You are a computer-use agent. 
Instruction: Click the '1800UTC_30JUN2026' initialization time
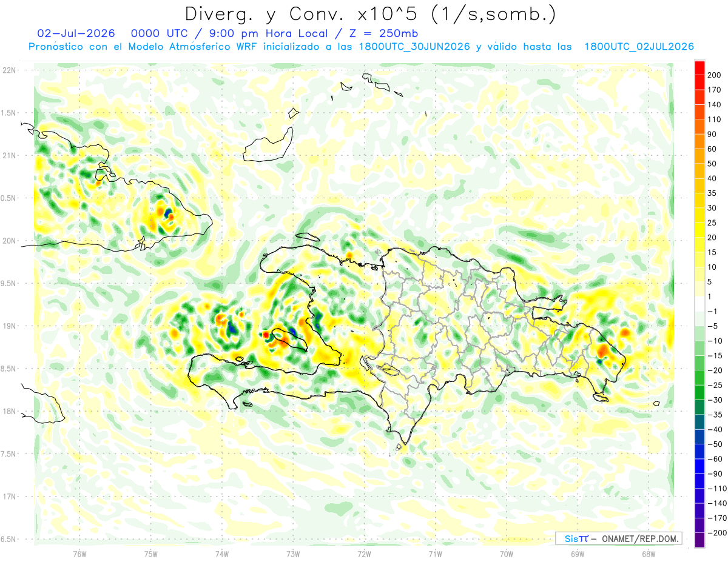click(x=414, y=47)
